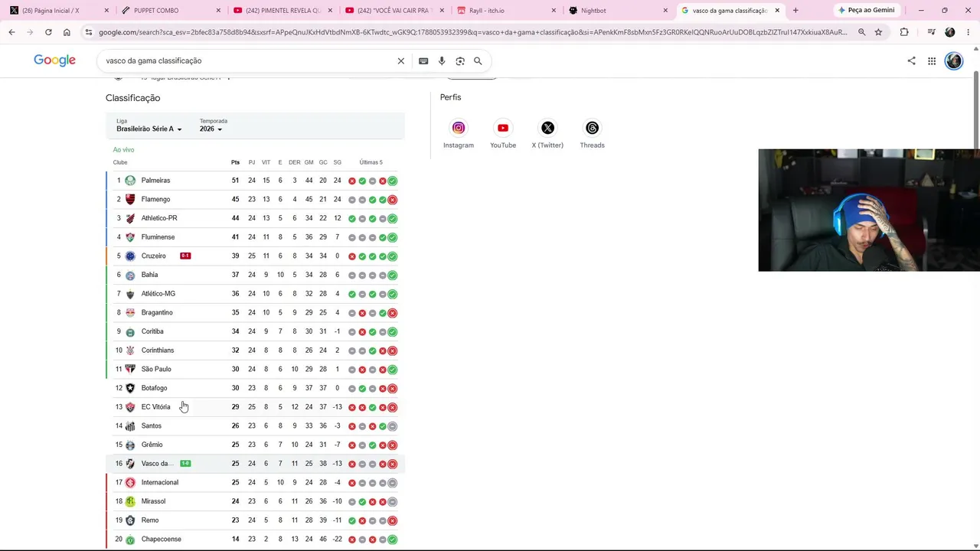Click the Últimas 5 column header

coord(371,162)
